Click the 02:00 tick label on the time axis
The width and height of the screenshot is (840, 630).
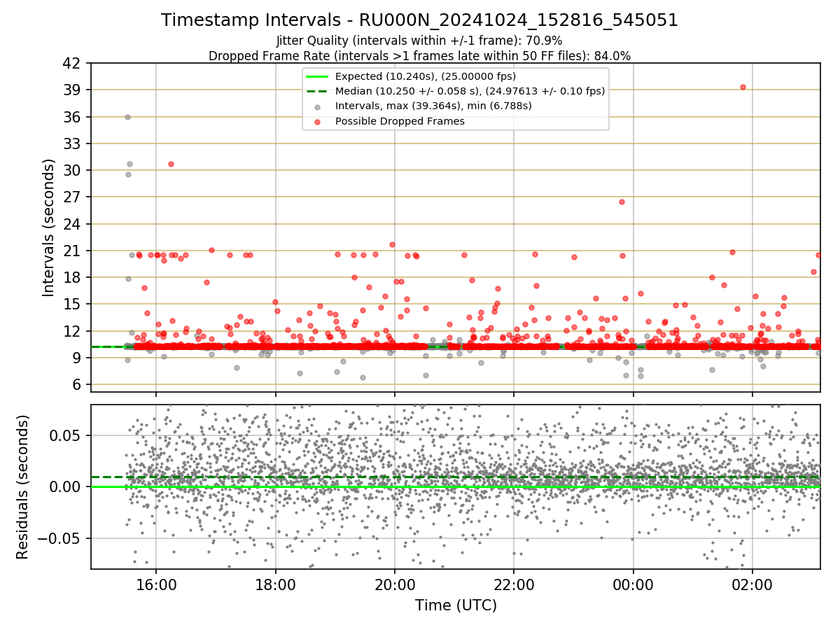[752, 584]
